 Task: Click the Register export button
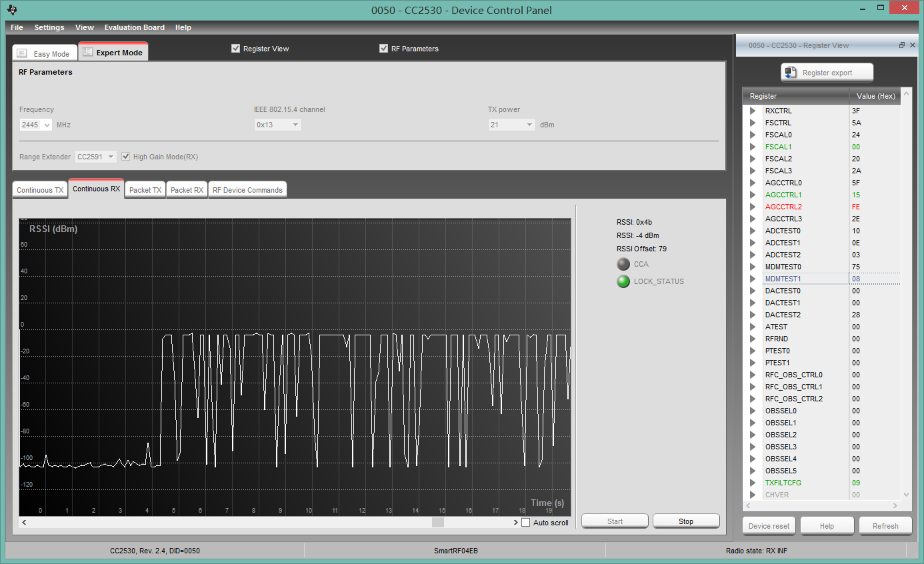827,73
